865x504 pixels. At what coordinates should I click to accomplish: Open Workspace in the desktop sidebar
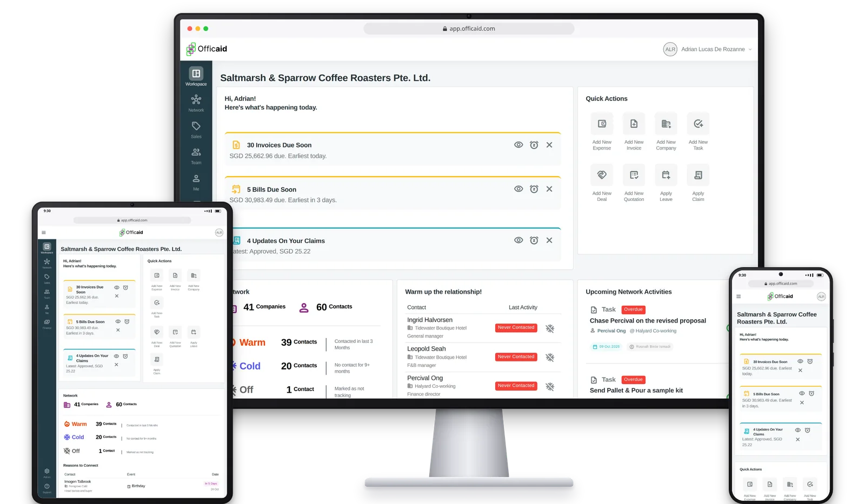[196, 77]
